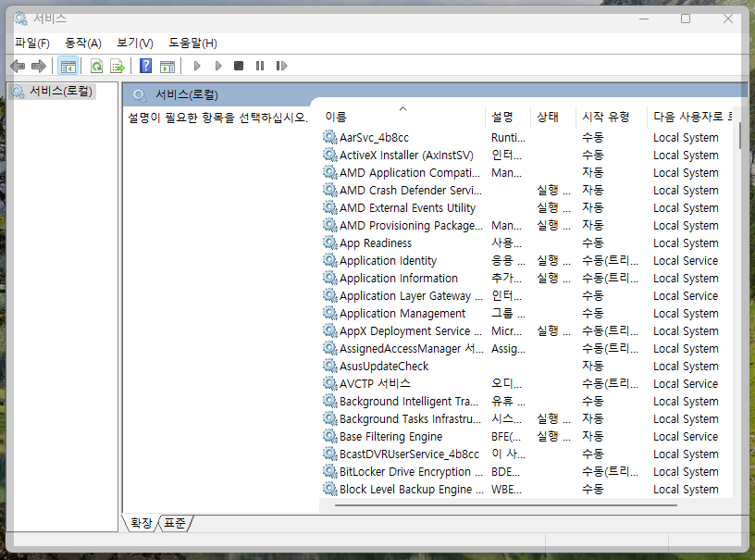The height and width of the screenshot is (560, 755).
Task: Stop the service using the black square icon
Action: [x=239, y=65]
